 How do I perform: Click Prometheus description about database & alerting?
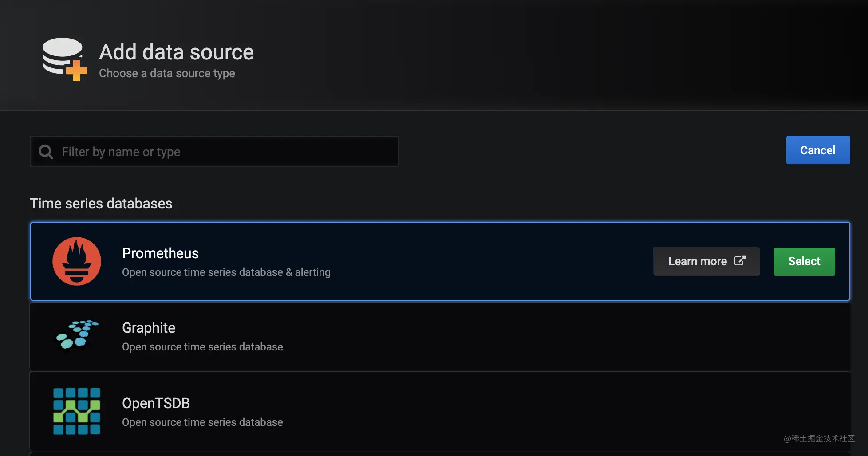tap(226, 272)
